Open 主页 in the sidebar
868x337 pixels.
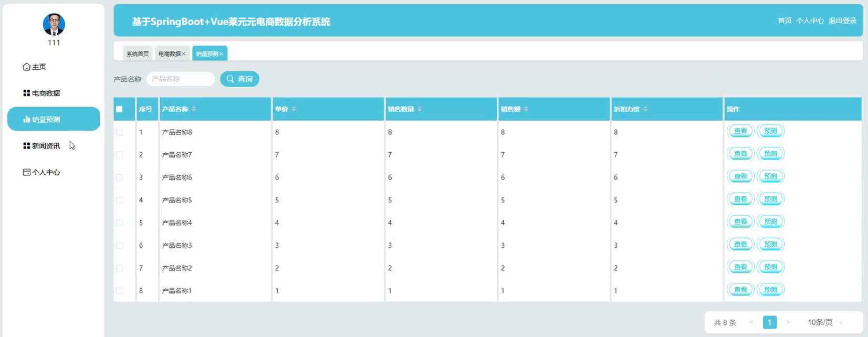[35, 67]
